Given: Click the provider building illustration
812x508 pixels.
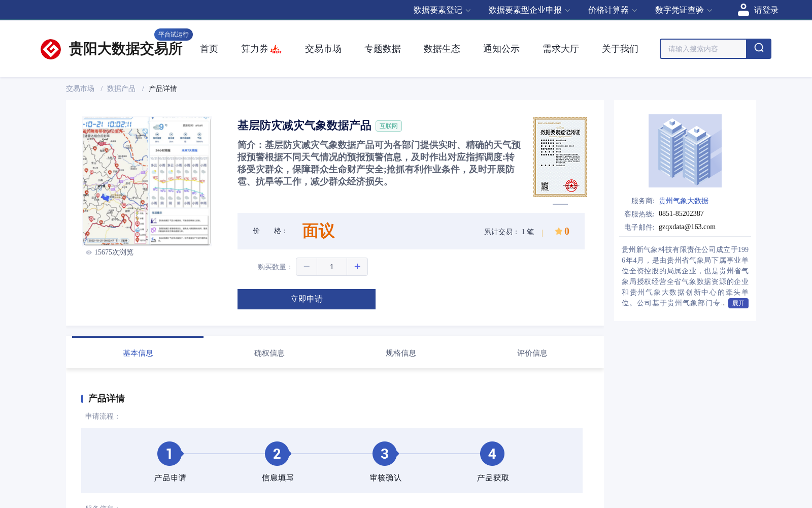Looking at the screenshot, I should (685, 151).
